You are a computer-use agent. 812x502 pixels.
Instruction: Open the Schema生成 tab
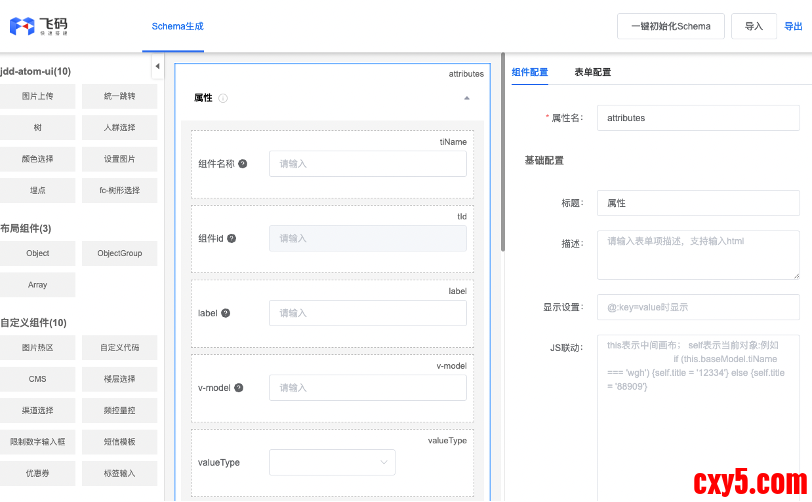click(x=178, y=26)
